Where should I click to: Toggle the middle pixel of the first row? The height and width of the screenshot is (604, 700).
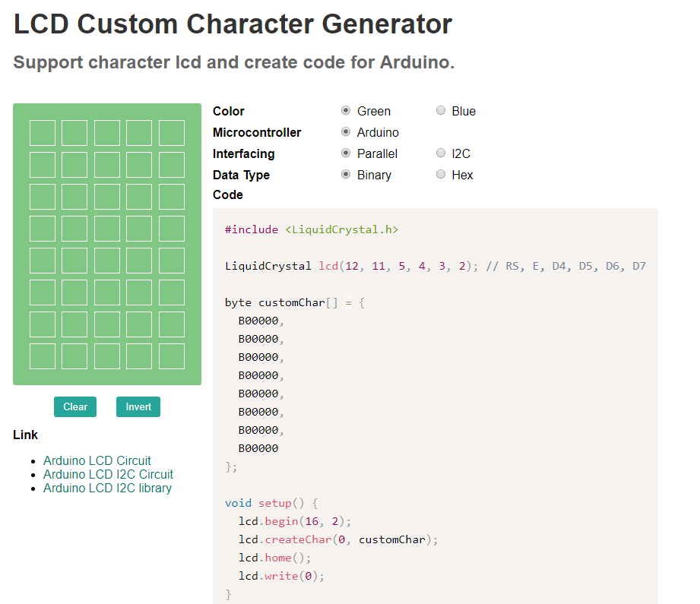click(107, 133)
